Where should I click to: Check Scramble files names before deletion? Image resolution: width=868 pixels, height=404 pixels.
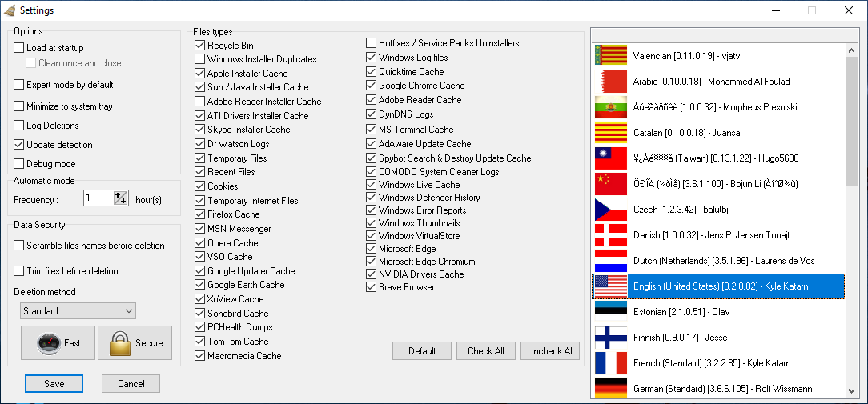point(19,245)
